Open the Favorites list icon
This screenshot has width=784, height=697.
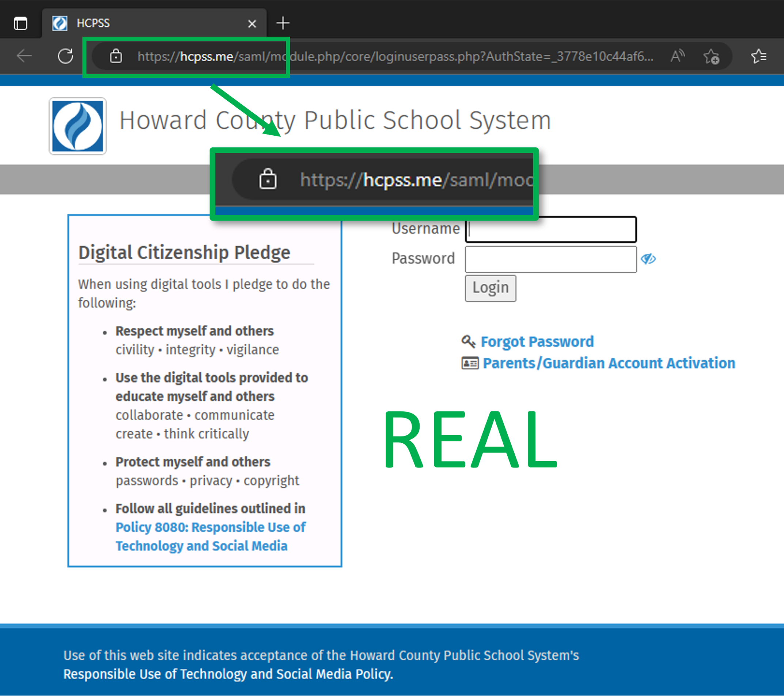758,56
